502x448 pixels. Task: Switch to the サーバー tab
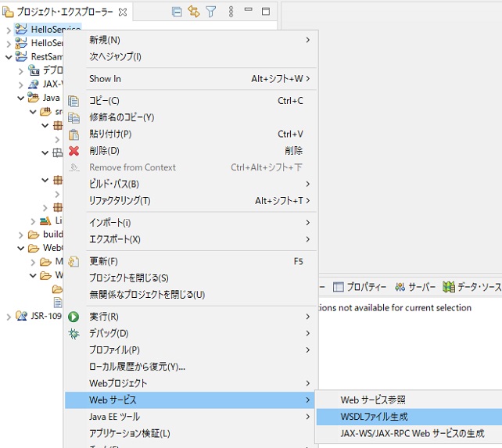pyautogui.click(x=415, y=287)
